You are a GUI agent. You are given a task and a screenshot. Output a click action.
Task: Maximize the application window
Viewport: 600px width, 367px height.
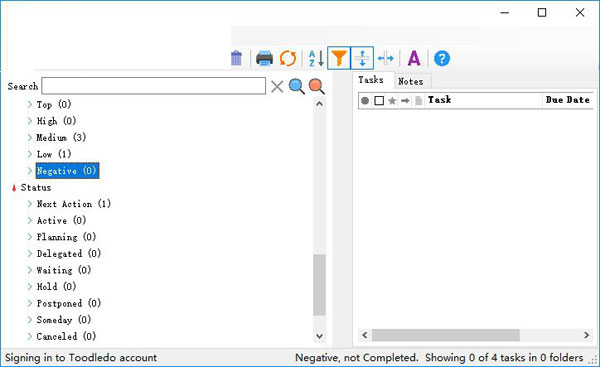[542, 13]
